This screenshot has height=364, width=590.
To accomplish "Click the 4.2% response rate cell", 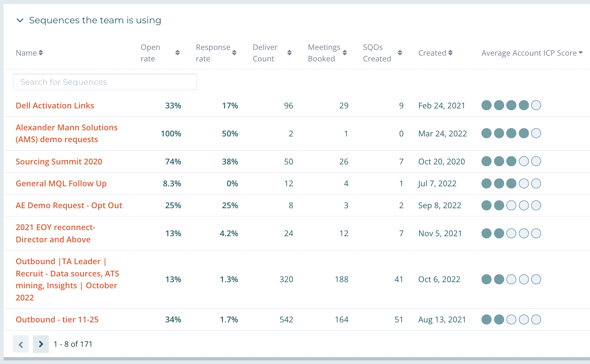I will click(229, 233).
